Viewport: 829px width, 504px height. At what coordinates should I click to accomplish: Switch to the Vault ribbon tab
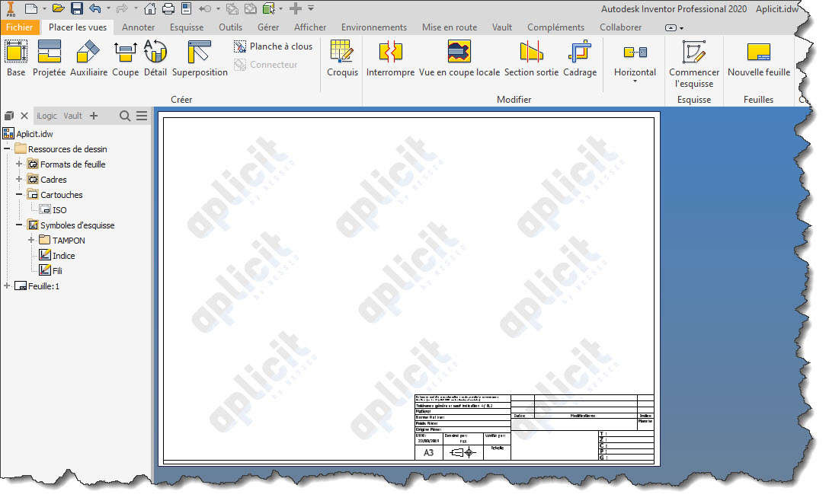(x=501, y=27)
